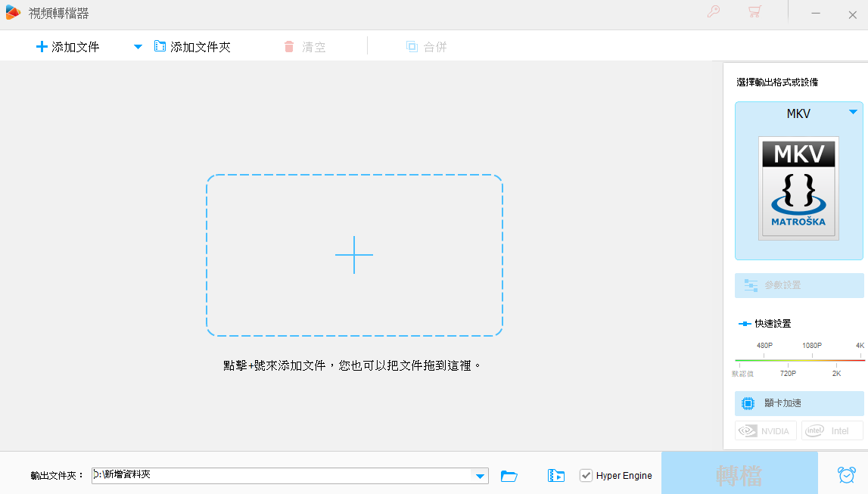Click 添加文件 to add files
Viewport: 868px width, 494px height.
click(x=68, y=47)
